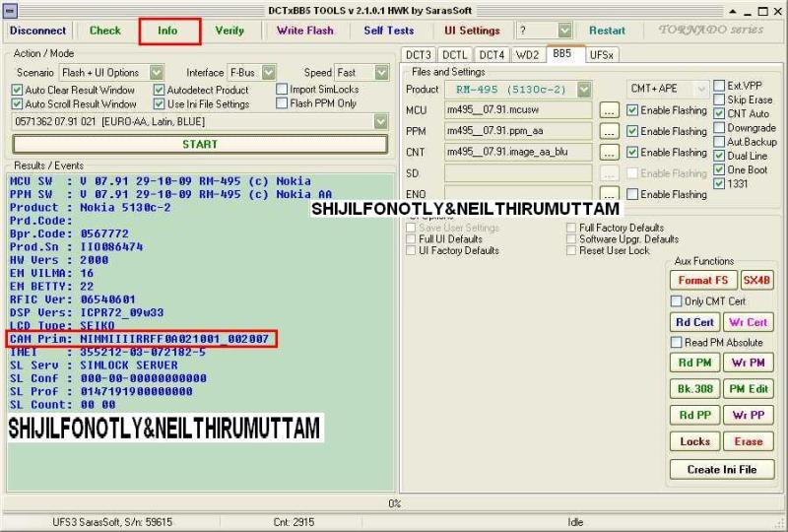This screenshot has width=788, height=532.
Task: Switch to the DCTL tab
Action: 455,55
